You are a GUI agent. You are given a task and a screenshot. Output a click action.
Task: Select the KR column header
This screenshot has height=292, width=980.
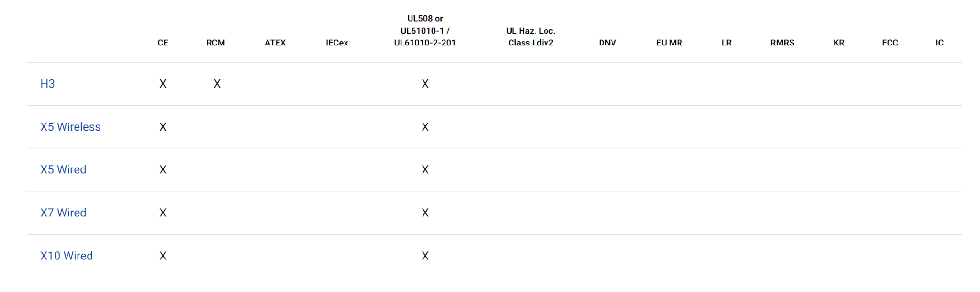tap(838, 43)
